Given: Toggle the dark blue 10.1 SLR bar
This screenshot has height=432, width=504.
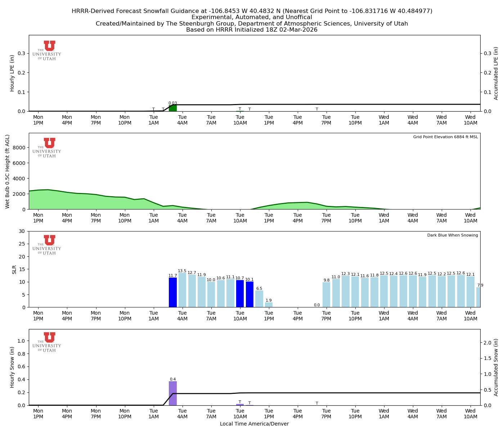Looking at the screenshot, I should click(x=249, y=294).
